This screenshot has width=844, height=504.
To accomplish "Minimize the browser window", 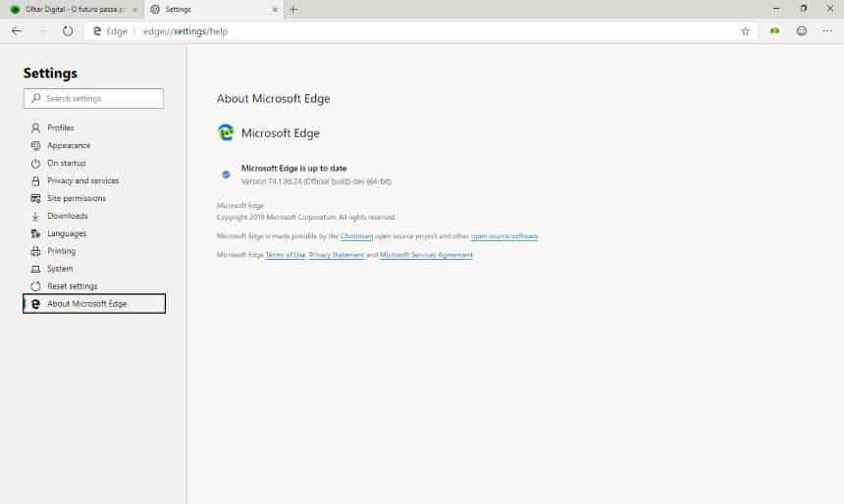I will [776, 9].
